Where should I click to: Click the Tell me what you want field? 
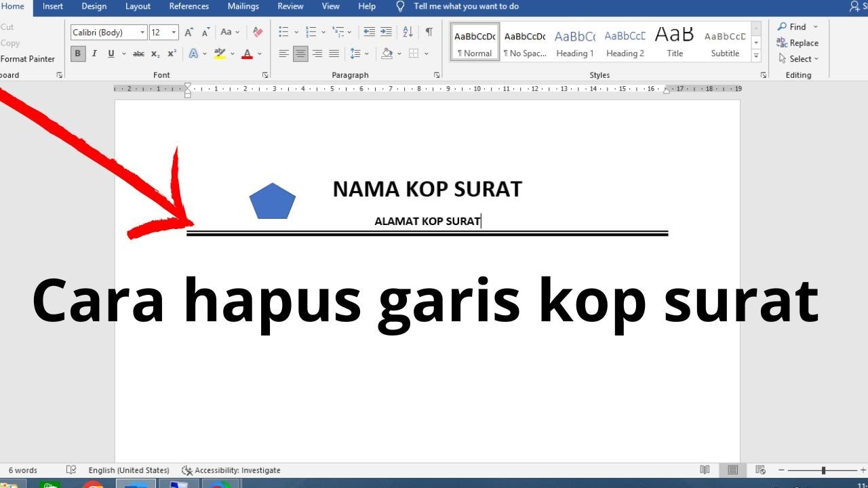coord(466,6)
